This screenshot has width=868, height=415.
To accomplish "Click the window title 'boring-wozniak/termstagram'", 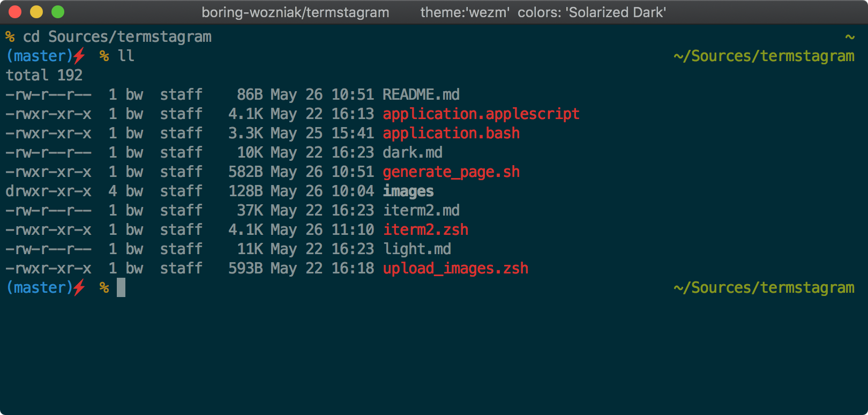I will point(295,12).
